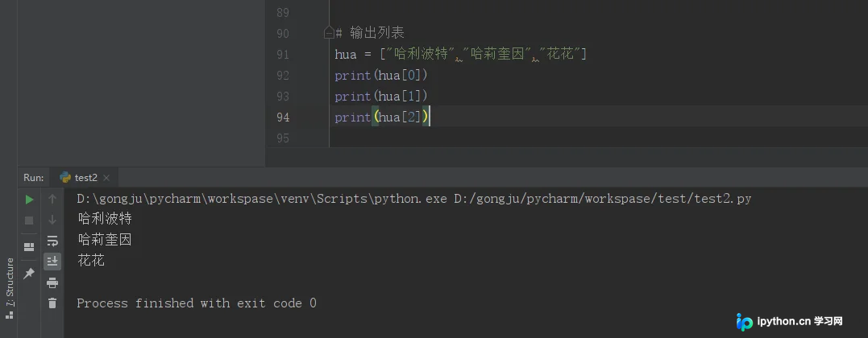Click line number 94 in the gutter

pos(282,117)
